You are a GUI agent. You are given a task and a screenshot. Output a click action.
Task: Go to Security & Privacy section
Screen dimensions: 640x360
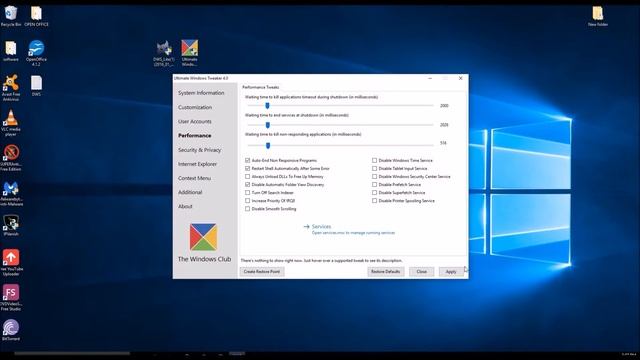200,150
